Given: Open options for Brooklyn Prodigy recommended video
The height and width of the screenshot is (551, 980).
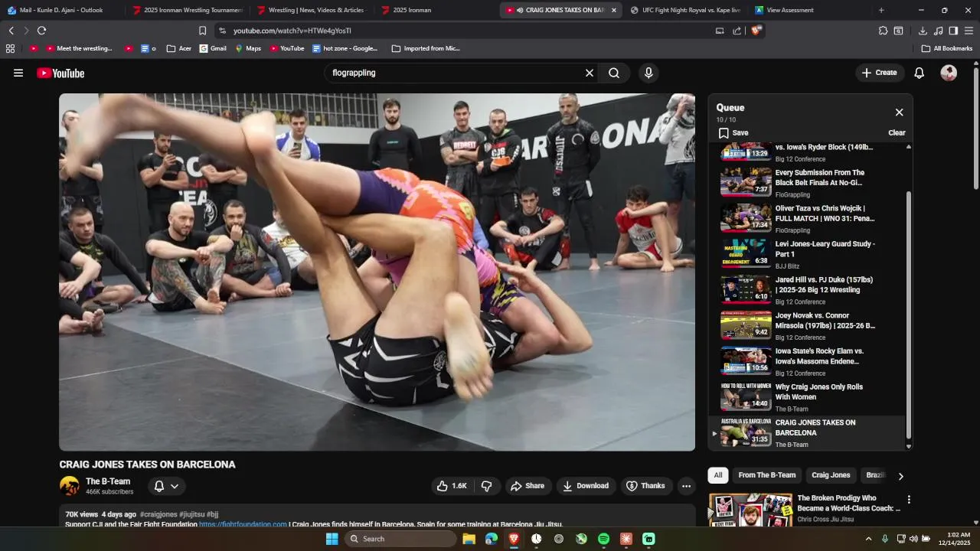Looking at the screenshot, I should [909, 500].
